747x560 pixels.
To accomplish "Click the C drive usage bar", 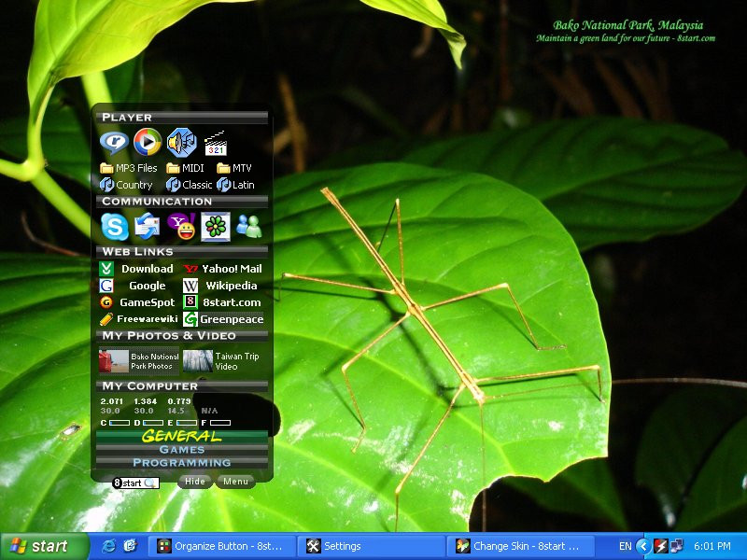I will coord(120,423).
